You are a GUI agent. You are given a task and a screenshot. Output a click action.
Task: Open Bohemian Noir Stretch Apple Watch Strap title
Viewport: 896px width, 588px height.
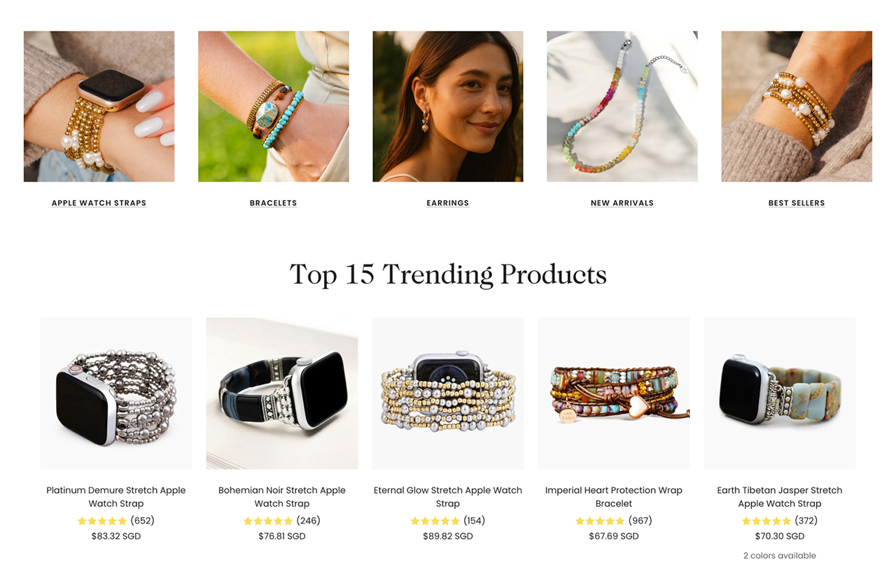coord(282,497)
